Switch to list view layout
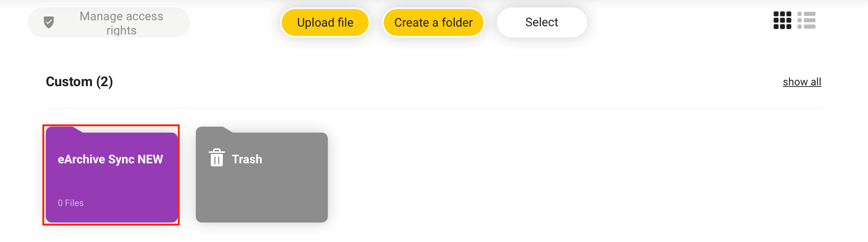 point(806,20)
